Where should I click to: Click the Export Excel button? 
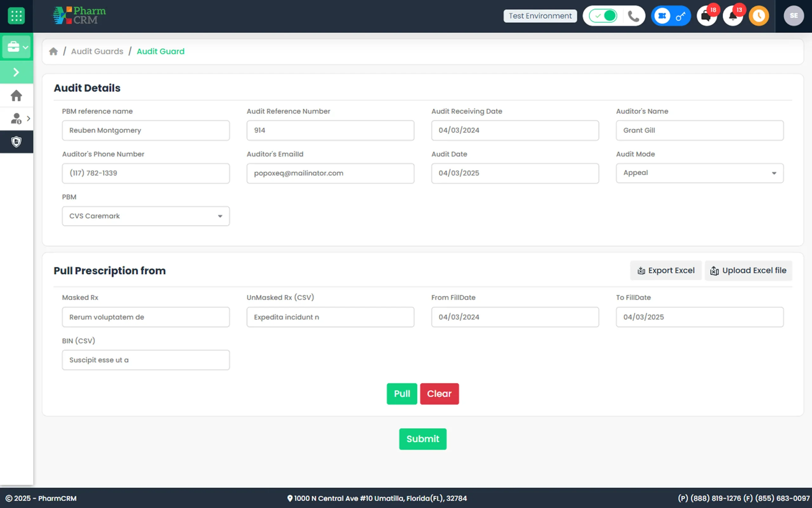point(666,271)
